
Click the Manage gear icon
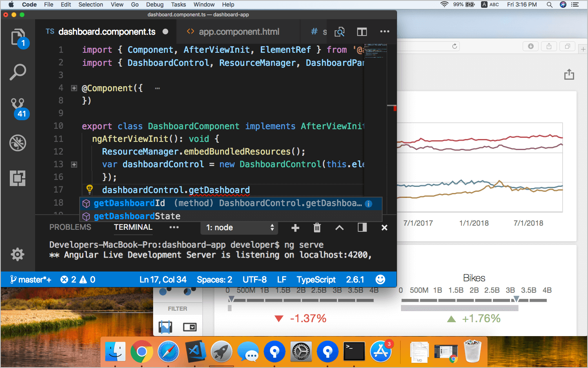[18, 254]
